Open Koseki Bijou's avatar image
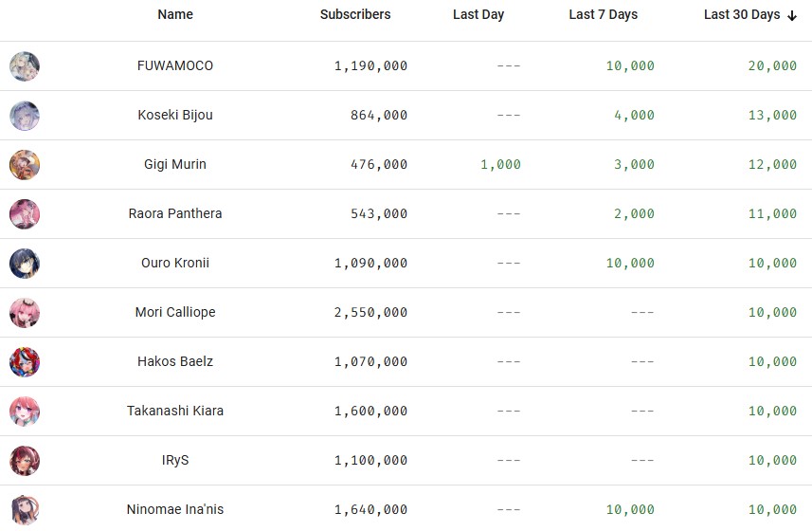 (25, 116)
